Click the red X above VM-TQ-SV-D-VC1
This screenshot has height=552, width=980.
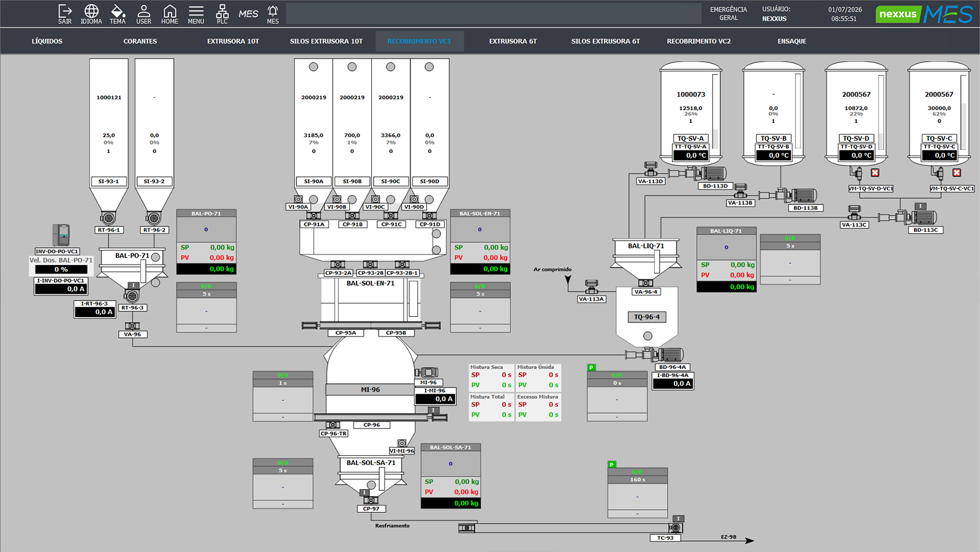click(875, 173)
